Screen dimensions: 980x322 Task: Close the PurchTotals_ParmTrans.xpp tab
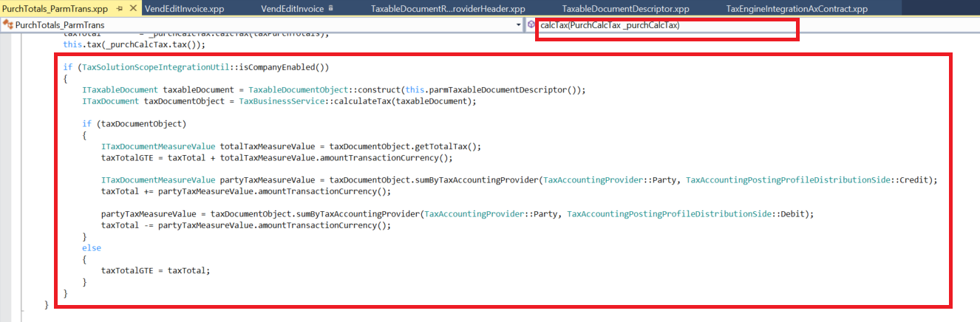point(133,9)
